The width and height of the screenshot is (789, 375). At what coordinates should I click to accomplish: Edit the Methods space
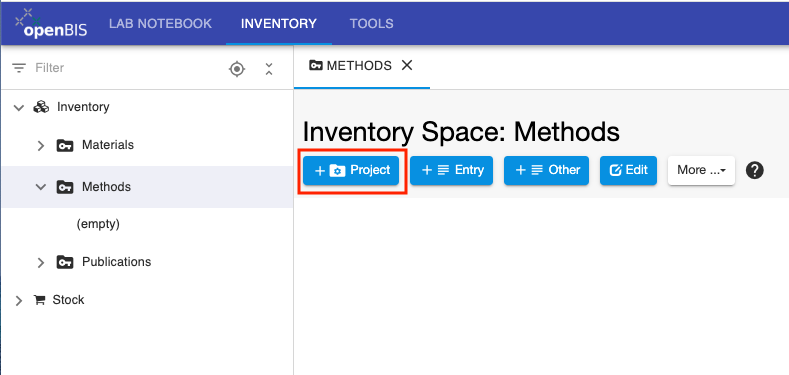tap(628, 170)
